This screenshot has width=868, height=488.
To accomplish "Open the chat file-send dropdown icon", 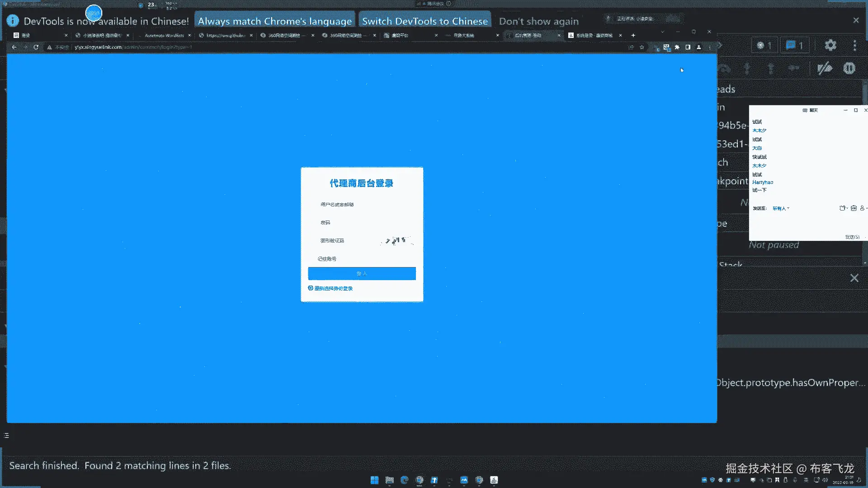I will click(x=843, y=208).
